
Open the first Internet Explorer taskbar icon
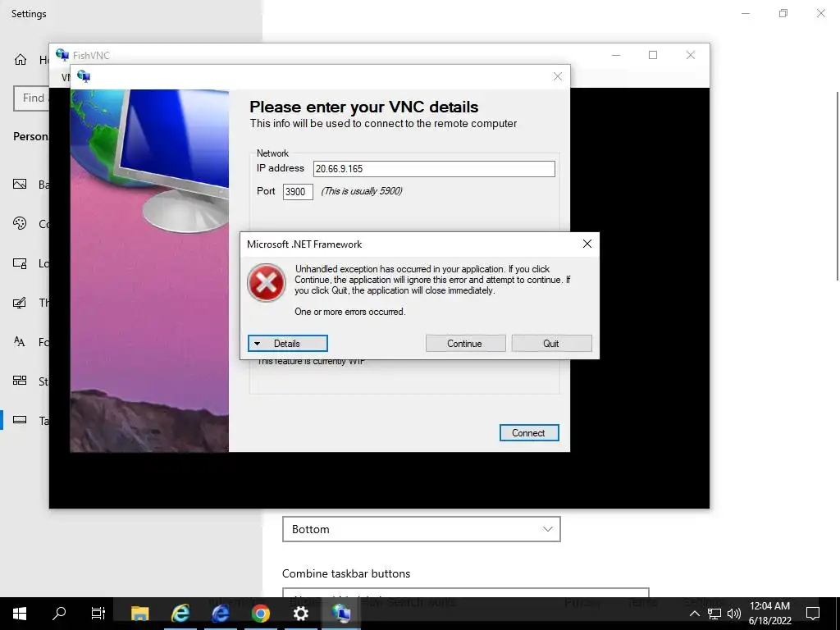click(180, 614)
